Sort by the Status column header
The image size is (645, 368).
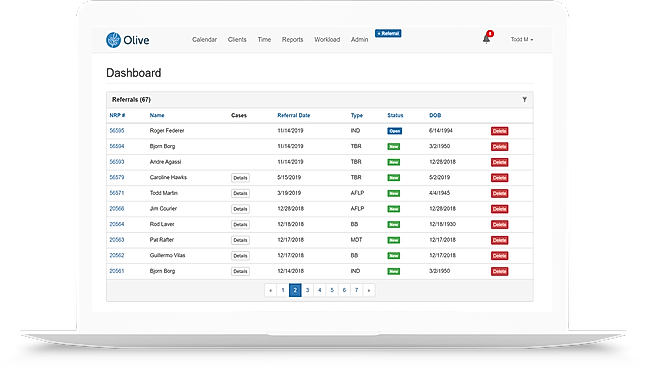pos(395,116)
